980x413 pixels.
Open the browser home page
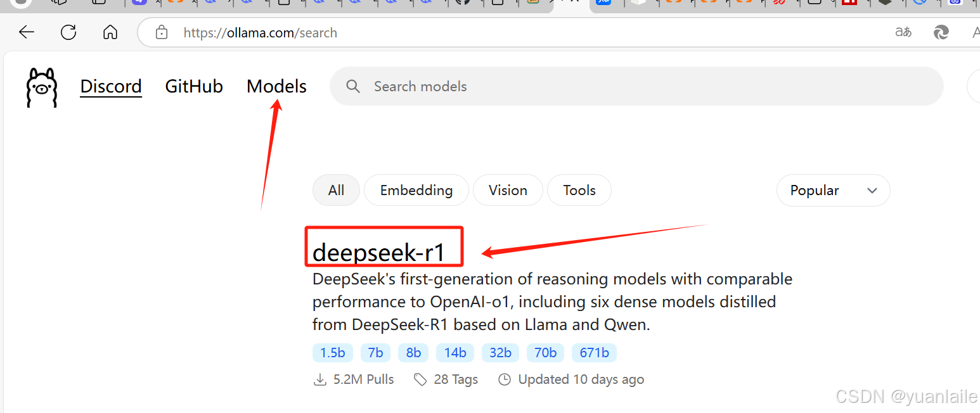pos(110,32)
